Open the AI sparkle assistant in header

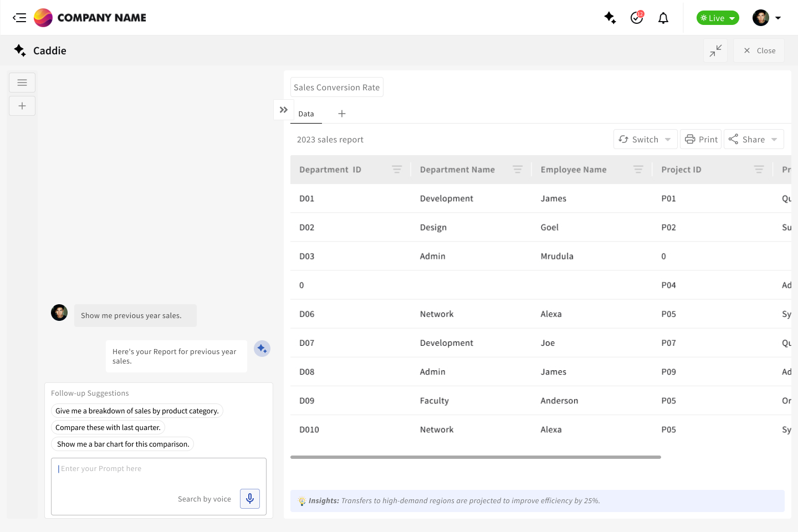point(610,18)
